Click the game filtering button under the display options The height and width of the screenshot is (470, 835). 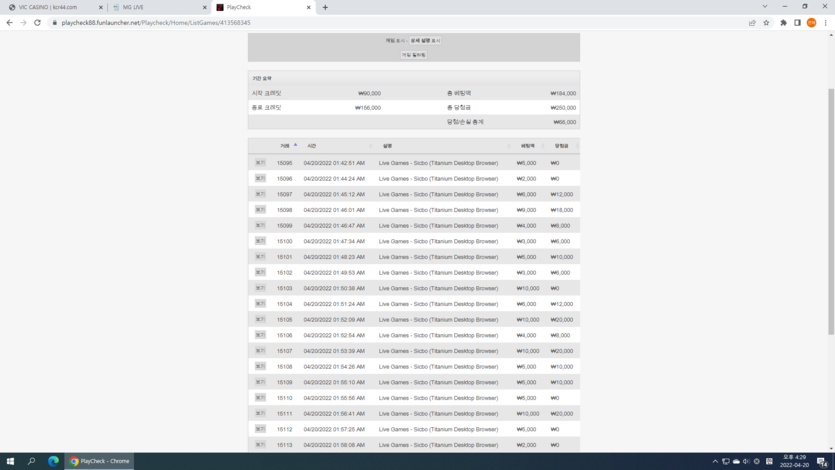(414, 55)
